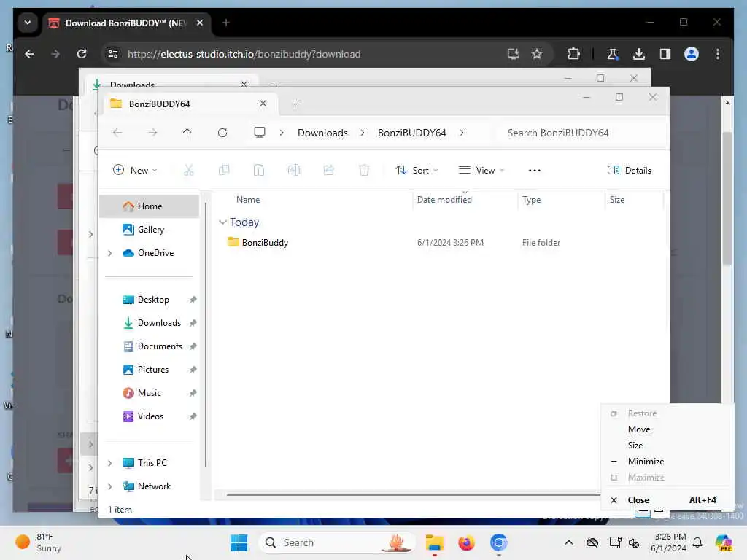This screenshot has height=560, width=747.
Task: Open pinned Pictures in navigation pane
Action: click(149, 370)
